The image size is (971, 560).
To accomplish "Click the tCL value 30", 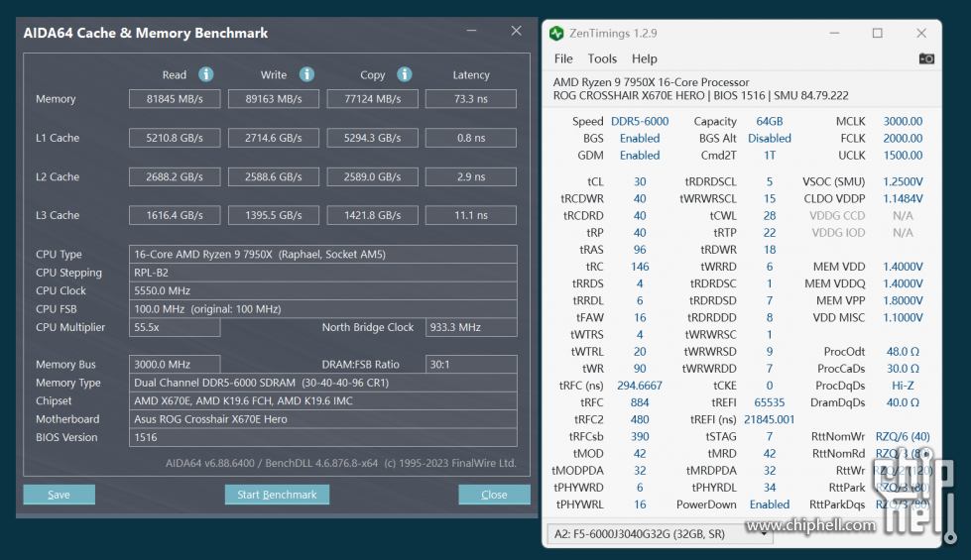I will click(x=640, y=182).
